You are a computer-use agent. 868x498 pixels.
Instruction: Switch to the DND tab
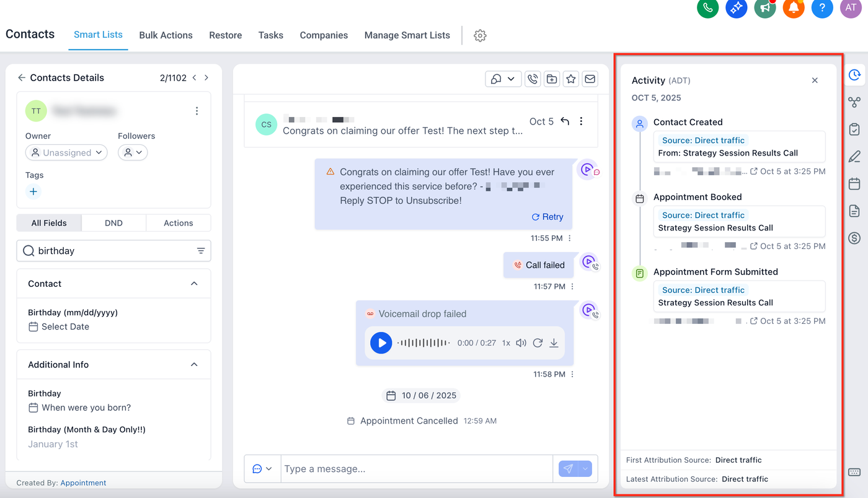(x=113, y=223)
